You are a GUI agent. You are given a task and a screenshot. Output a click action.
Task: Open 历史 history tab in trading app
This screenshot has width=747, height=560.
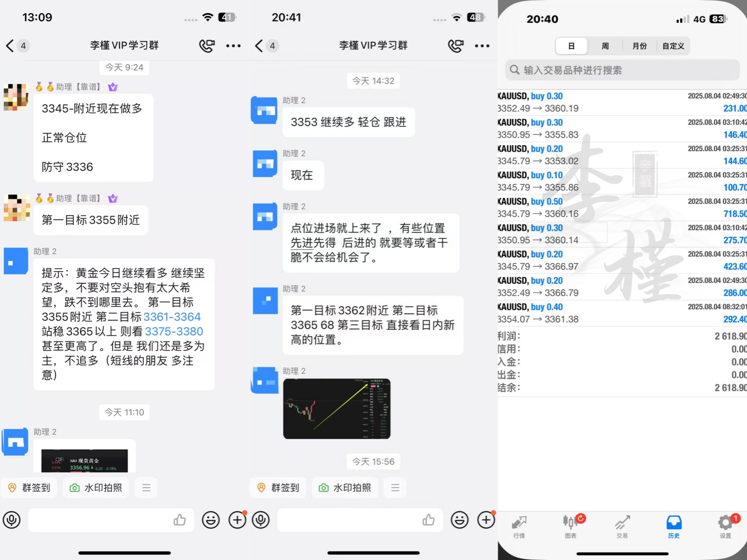[x=674, y=527]
